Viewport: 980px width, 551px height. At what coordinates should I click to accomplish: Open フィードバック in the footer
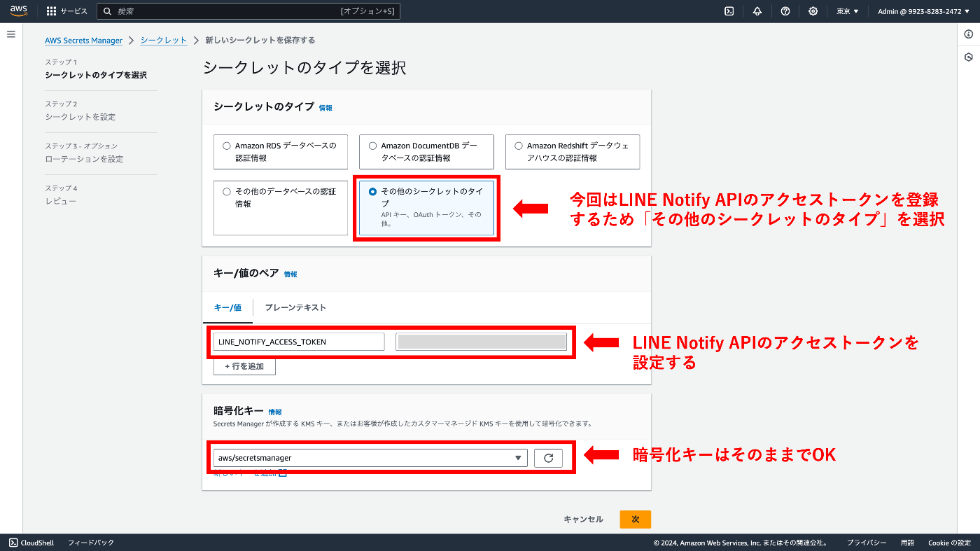click(91, 543)
